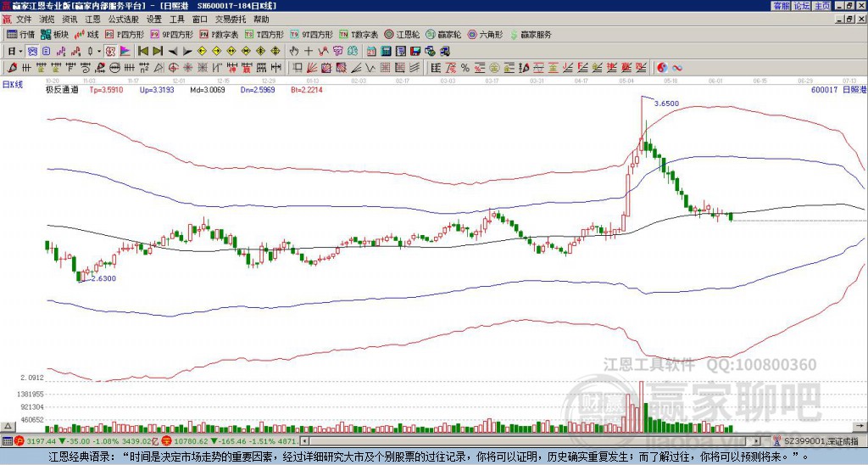
Task: Open the 公式选股 menu
Action: (x=124, y=20)
